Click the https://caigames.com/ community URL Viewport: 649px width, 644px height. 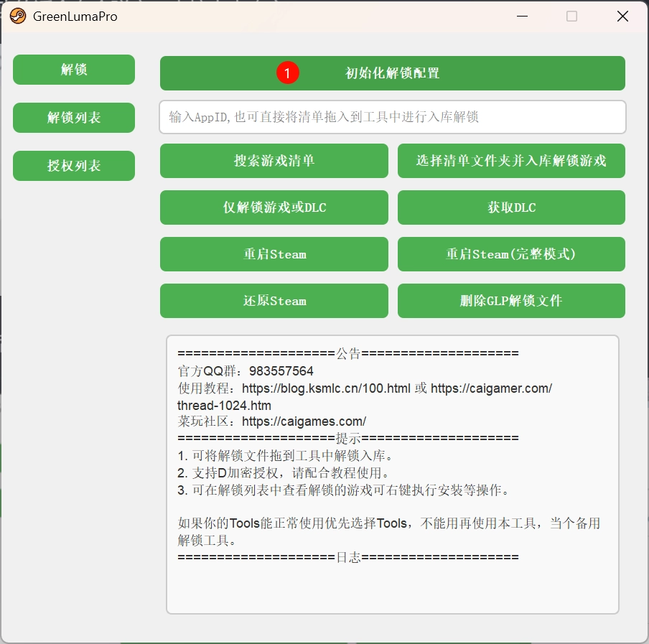pos(304,421)
